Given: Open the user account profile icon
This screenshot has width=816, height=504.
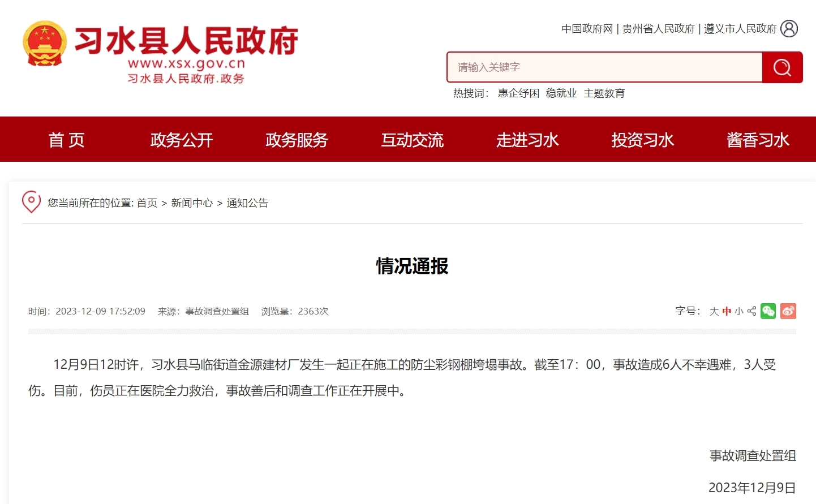Looking at the screenshot, I should point(789,28).
